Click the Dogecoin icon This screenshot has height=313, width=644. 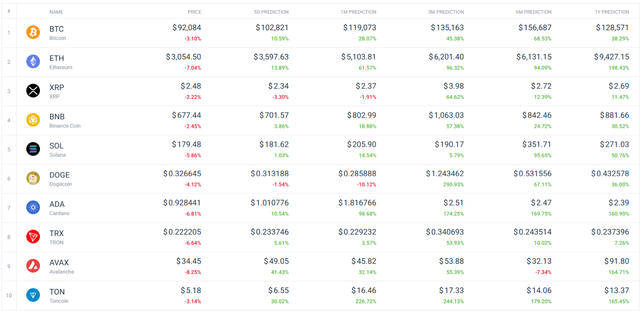[x=33, y=178]
